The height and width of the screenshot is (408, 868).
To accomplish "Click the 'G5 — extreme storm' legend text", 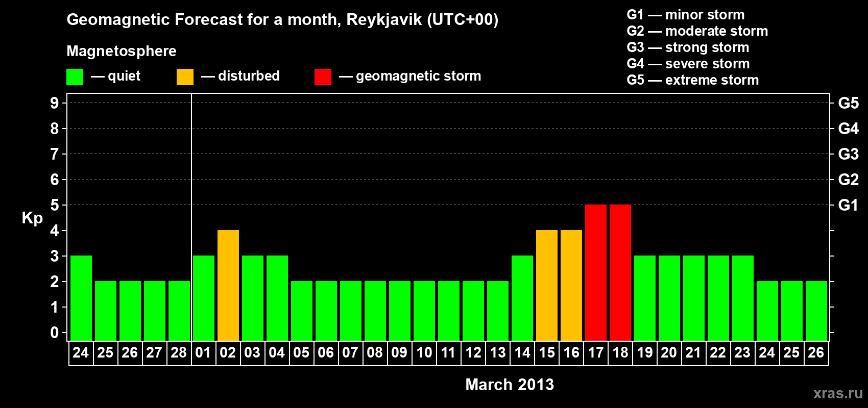I will tap(693, 80).
